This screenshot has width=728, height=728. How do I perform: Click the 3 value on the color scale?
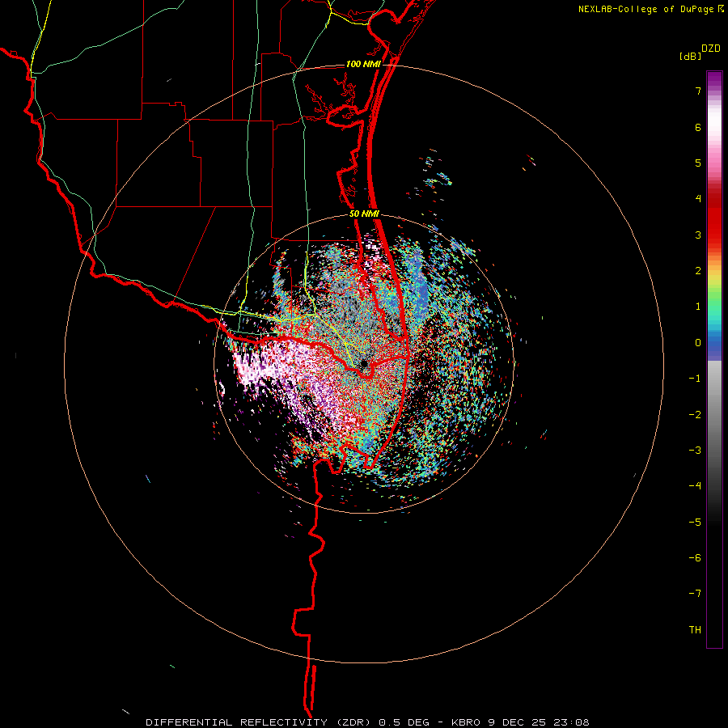coord(698,235)
